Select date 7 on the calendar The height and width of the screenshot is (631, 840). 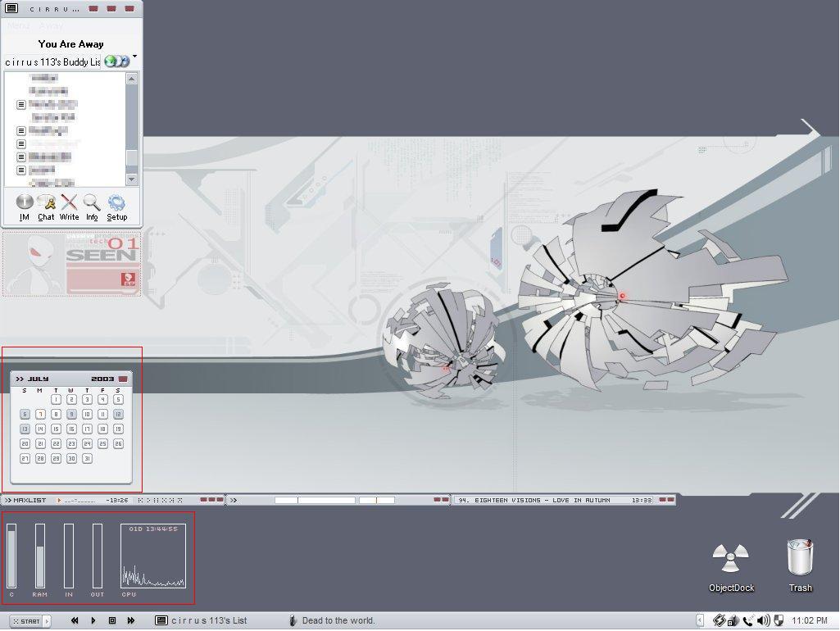point(40,414)
